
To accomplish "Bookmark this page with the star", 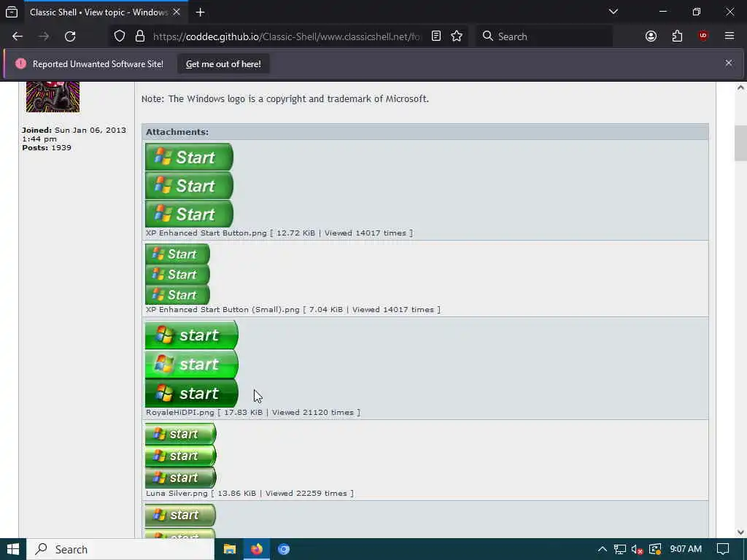I will point(457,36).
